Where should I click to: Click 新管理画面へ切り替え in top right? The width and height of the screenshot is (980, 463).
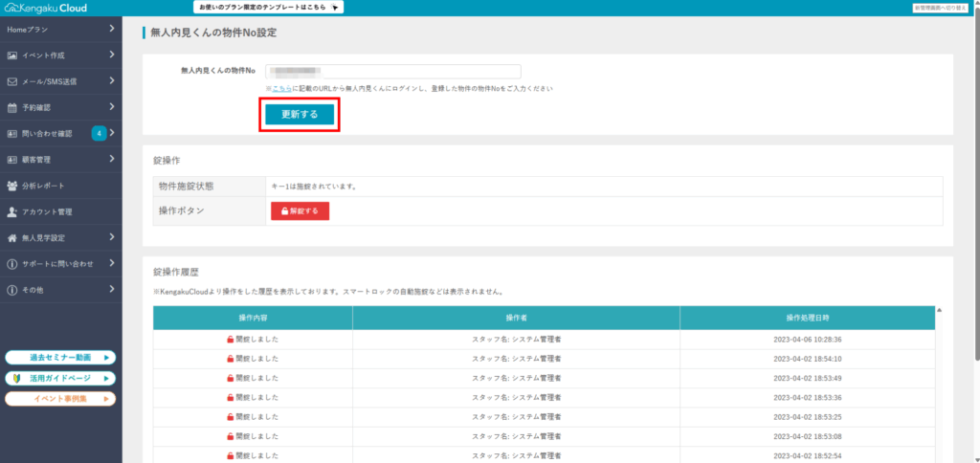(944, 8)
